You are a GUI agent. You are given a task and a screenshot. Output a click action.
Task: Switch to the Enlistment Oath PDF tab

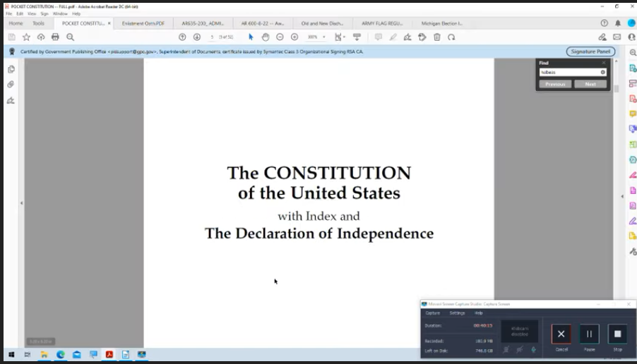pos(143,23)
